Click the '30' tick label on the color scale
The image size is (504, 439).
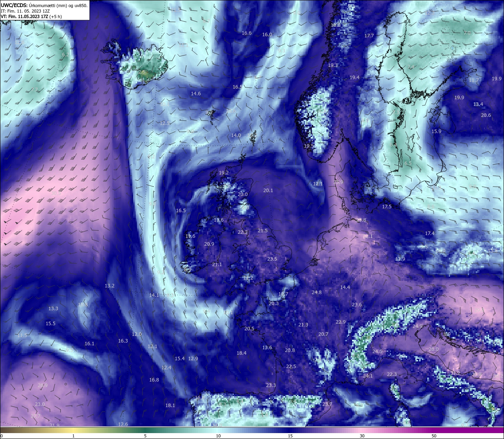pos(362,436)
